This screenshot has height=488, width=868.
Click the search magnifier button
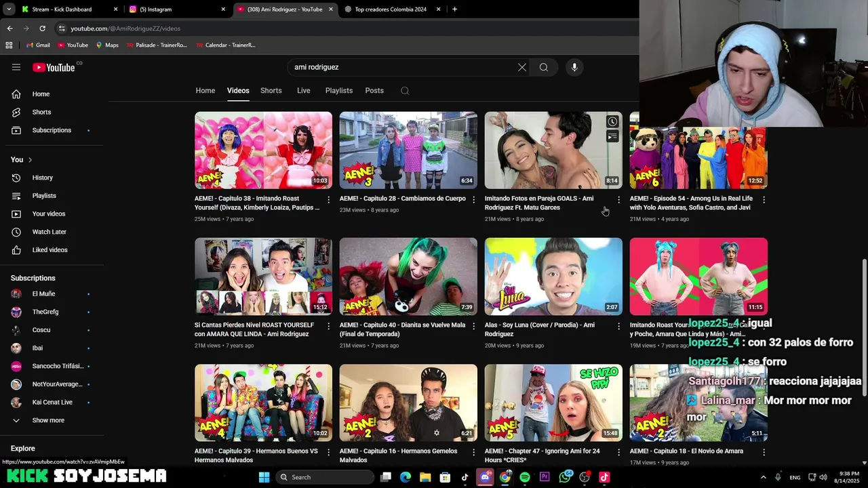tap(544, 67)
